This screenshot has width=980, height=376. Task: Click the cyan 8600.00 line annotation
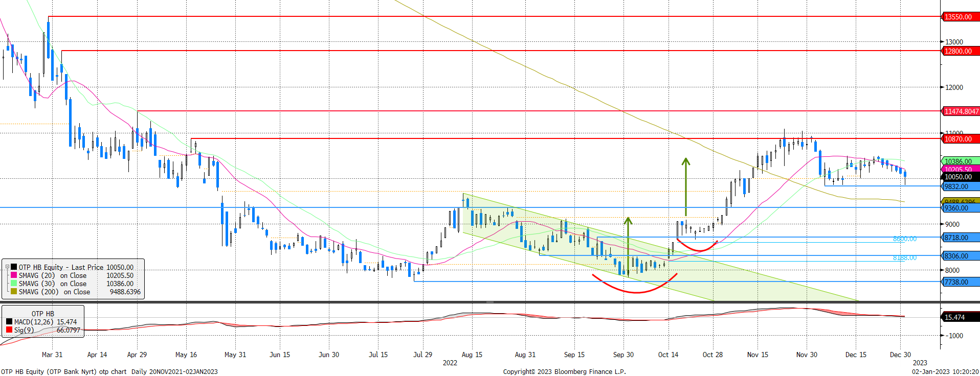coord(904,239)
